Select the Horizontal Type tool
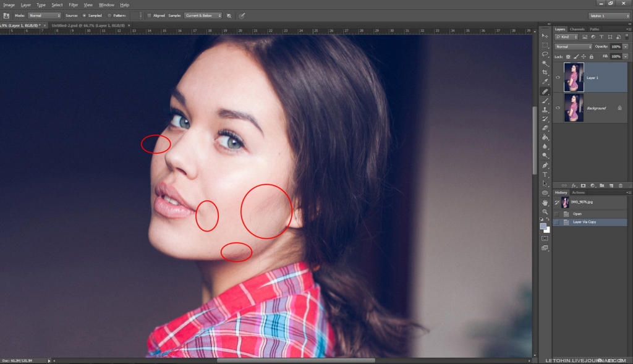 545,175
